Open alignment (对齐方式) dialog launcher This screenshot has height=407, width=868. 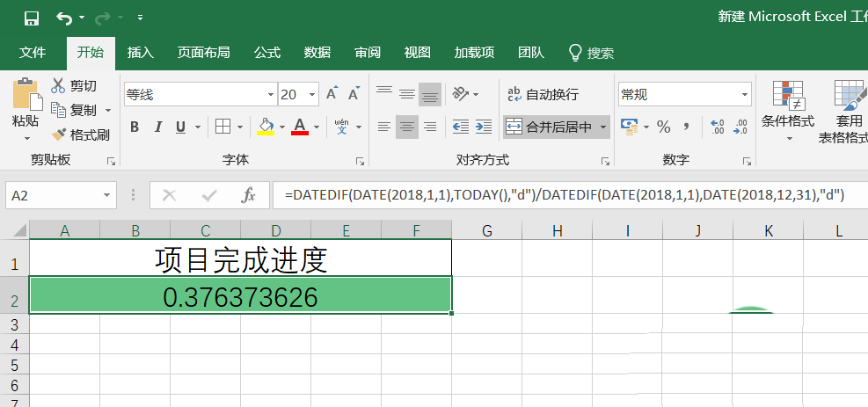tap(605, 161)
